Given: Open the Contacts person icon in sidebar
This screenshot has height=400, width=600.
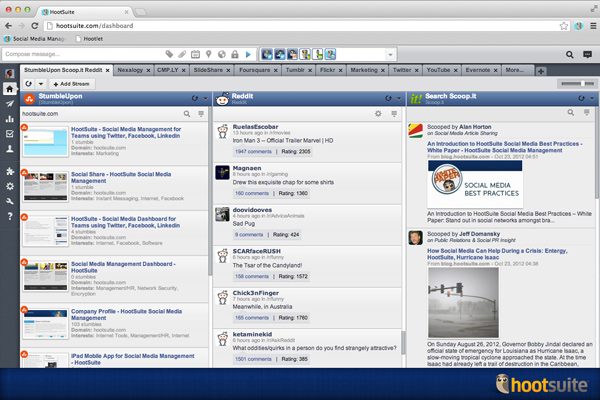Looking at the screenshot, I should 10,149.
